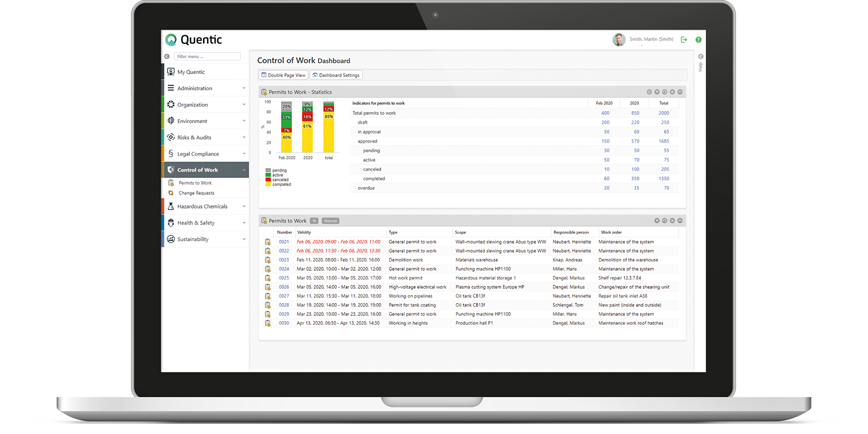
Task: Collapse the Permits to Work list panel
Action: (x=680, y=221)
